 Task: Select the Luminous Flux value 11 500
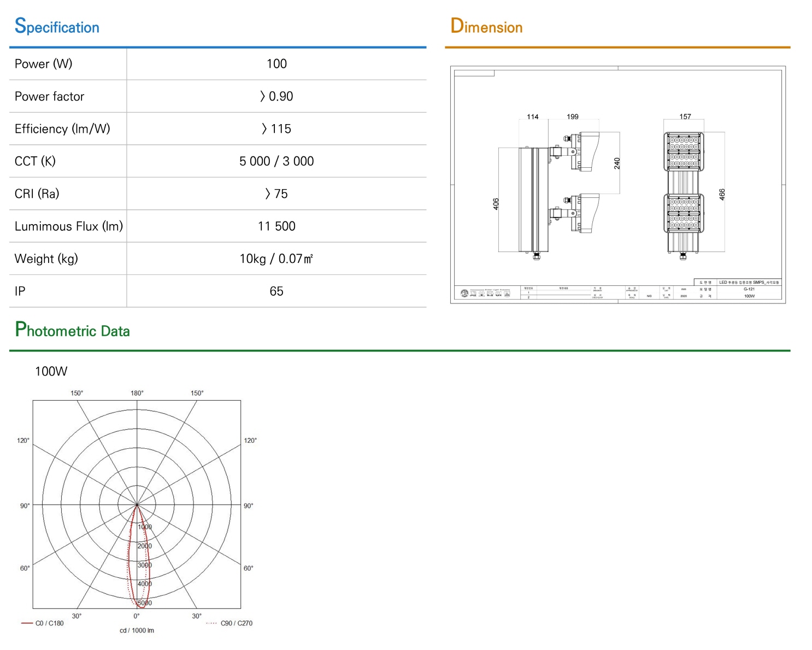276,226
